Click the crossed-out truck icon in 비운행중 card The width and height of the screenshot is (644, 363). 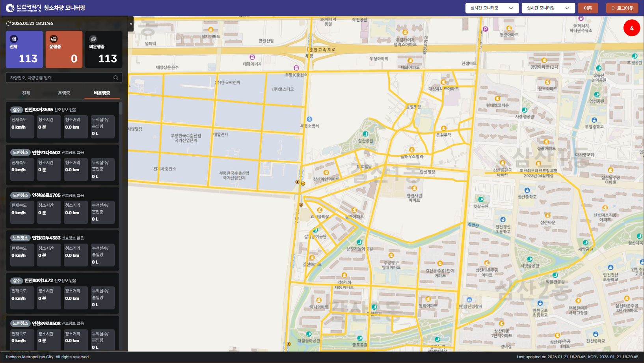coord(93,39)
